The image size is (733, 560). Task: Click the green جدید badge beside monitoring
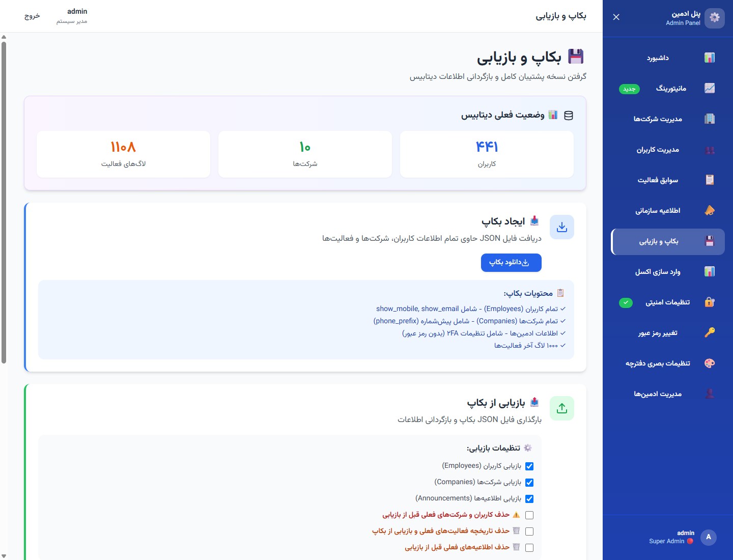pyautogui.click(x=630, y=89)
